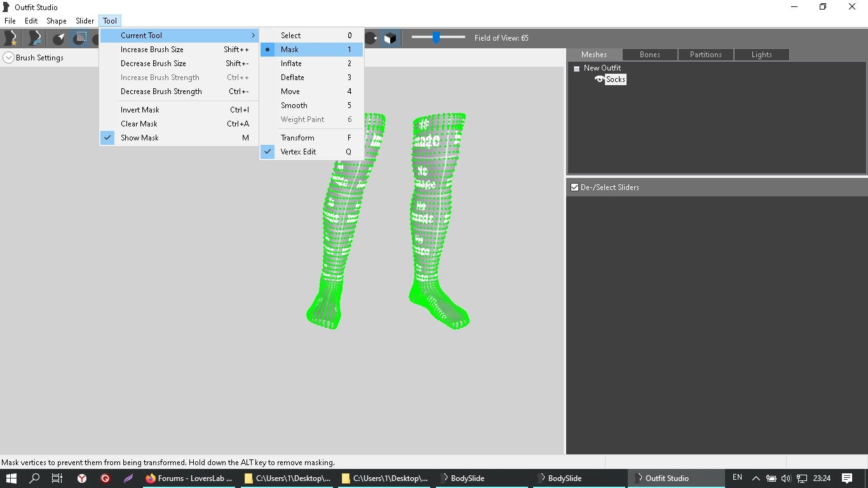Pick Transform tool from submenu
Viewport: 868px width, 488px height.
tap(311, 138)
